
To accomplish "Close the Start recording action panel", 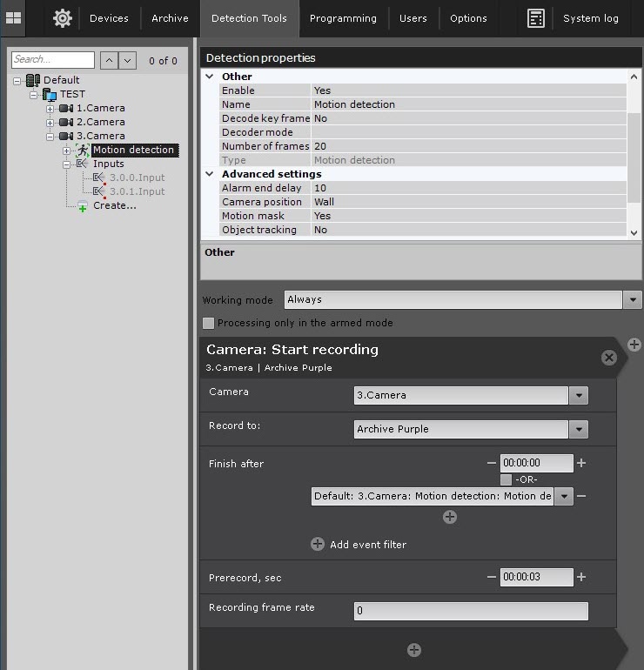I will 608,358.
